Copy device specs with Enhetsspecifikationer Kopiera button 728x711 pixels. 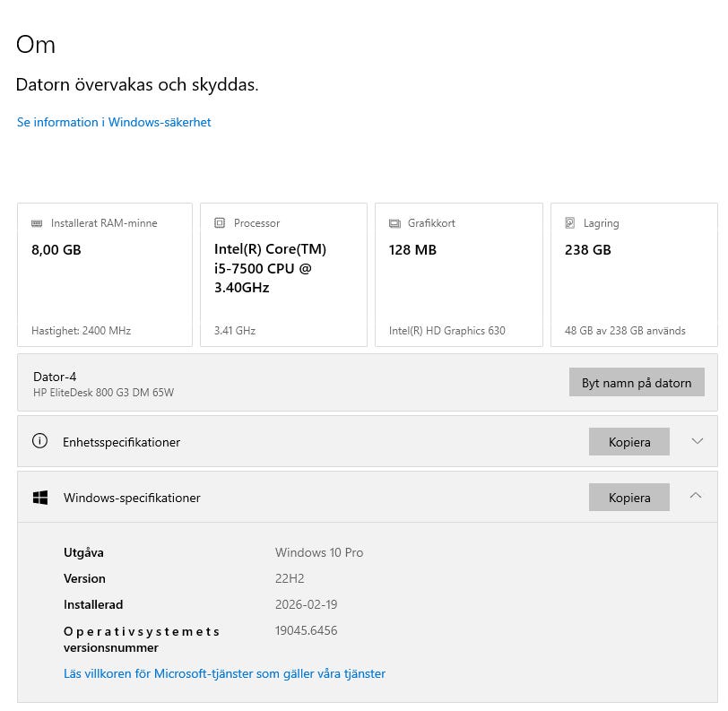tap(628, 441)
